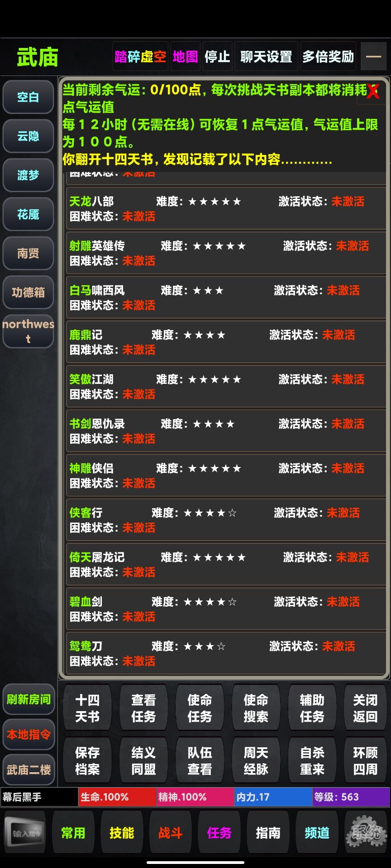Select the 南贤 sidebar icon
391x868 pixels.
point(28,254)
